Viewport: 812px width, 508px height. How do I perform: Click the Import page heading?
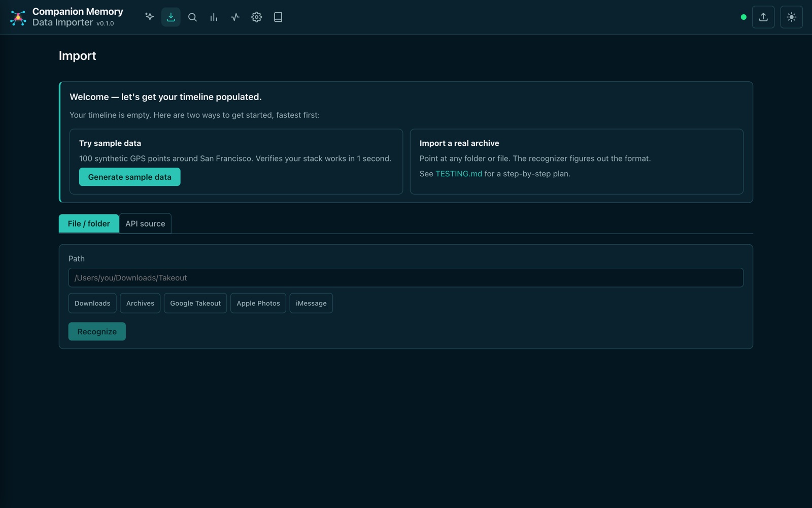tap(77, 56)
